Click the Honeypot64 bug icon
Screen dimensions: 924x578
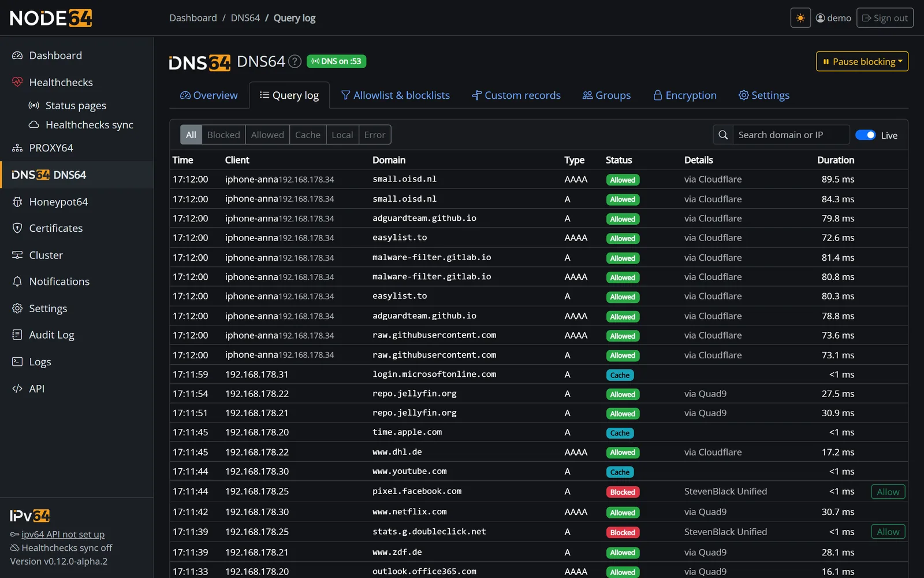tap(17, 202)
